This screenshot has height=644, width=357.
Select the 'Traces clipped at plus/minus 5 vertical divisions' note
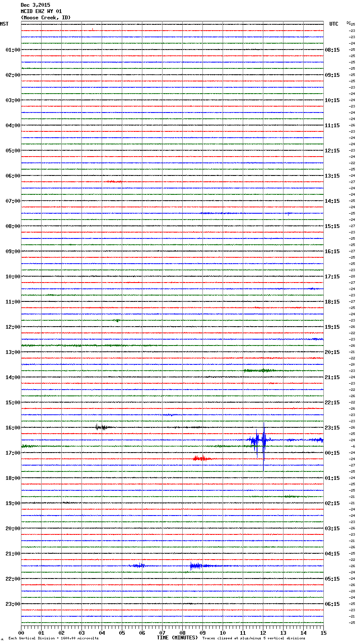[254, 638]
